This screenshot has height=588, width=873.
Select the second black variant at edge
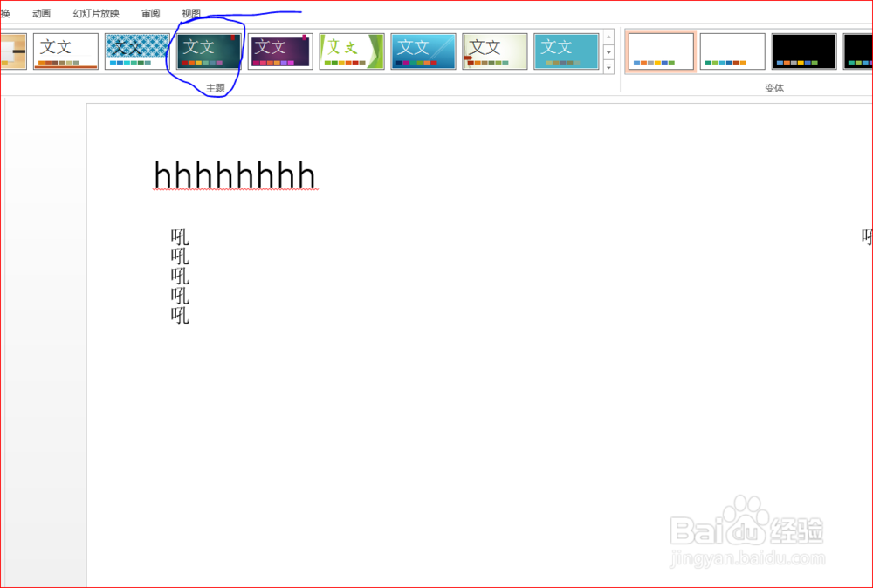(x=858, y=51)
